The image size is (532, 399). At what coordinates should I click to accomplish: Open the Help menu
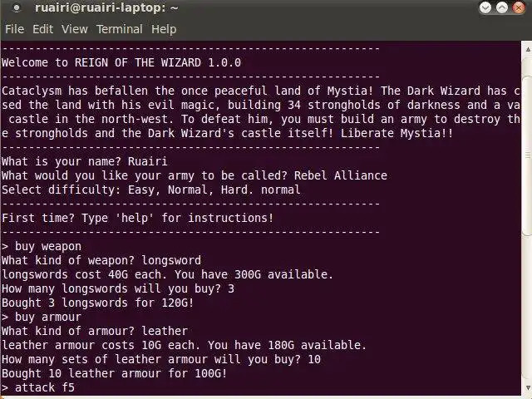164,28
